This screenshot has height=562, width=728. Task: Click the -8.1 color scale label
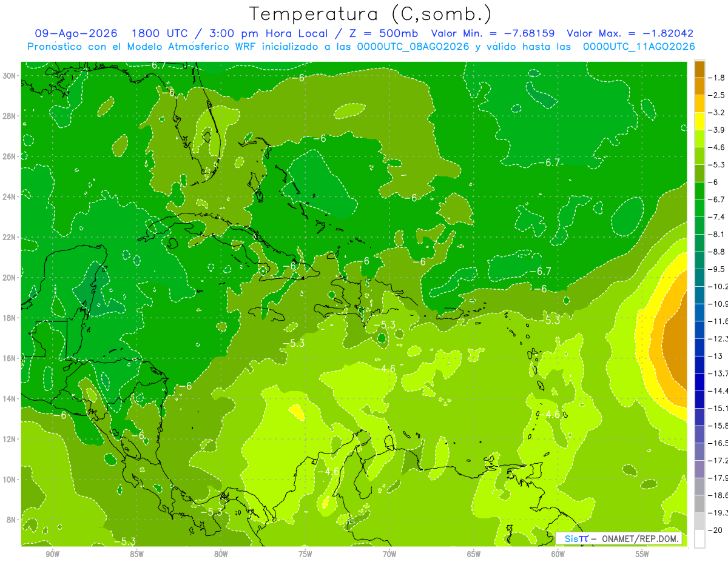pos(717,234)
